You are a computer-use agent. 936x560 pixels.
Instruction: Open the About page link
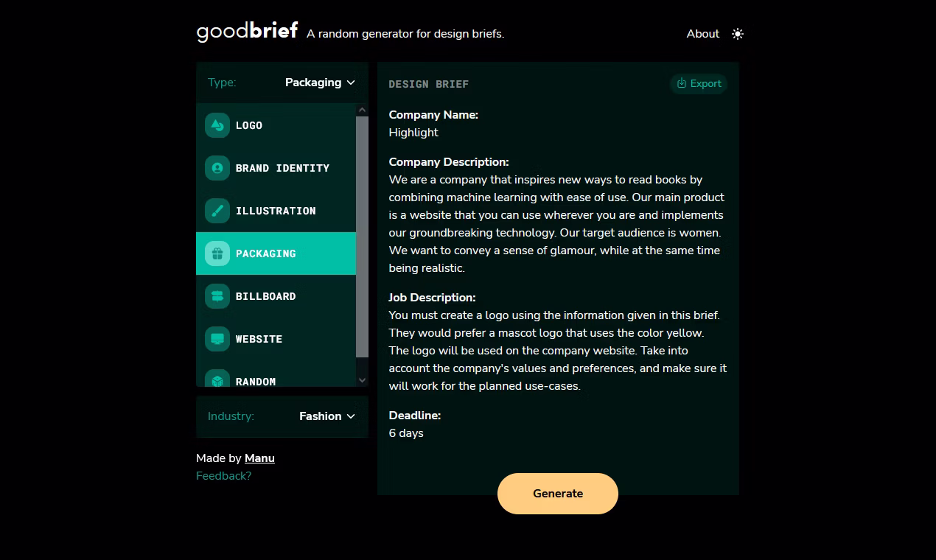(702, 34)
